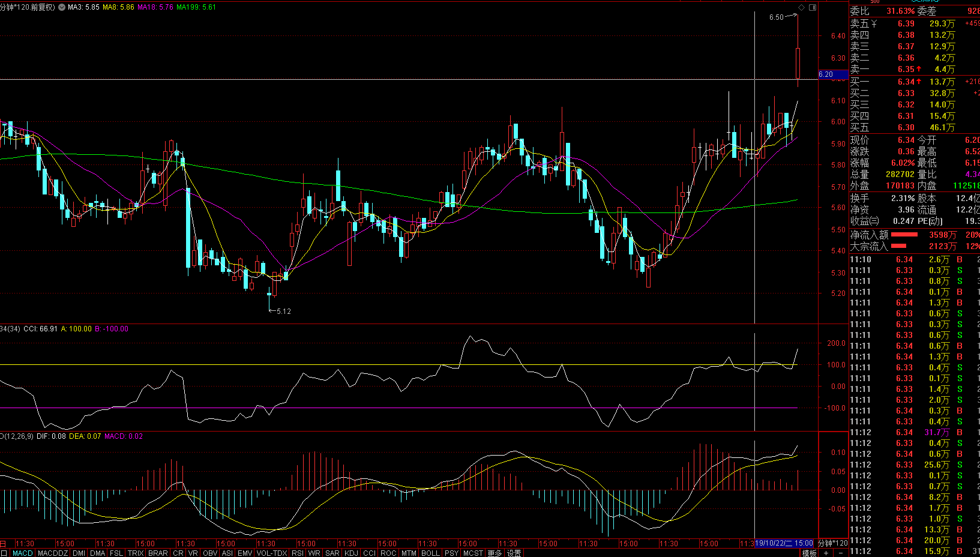Open the TRIX indicator tab
The width and height of the screenshot is (980, 557).
click(136, 553)
